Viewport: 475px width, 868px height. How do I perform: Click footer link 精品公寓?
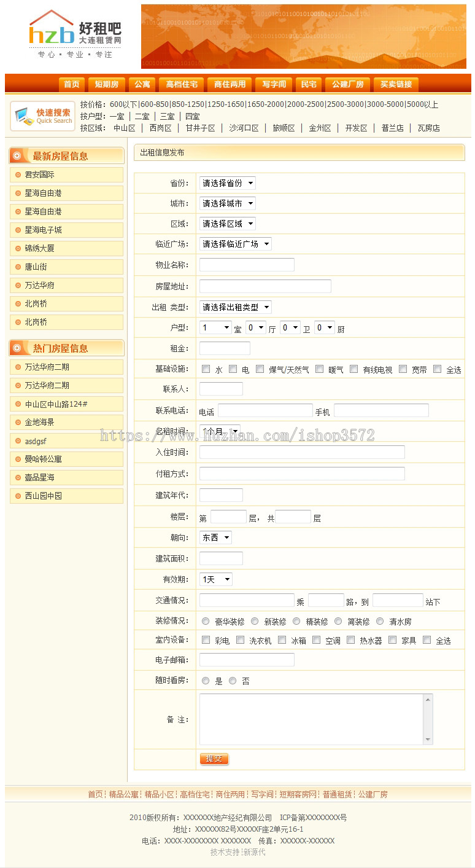pyautogui.click(x=123, y=794)
